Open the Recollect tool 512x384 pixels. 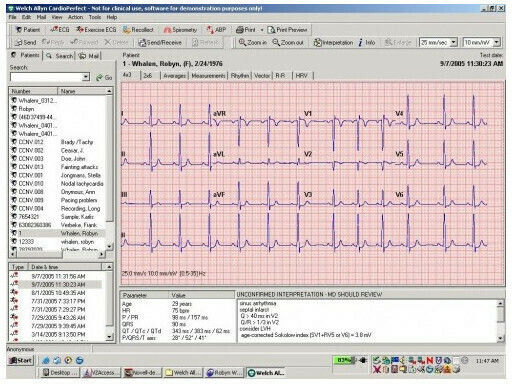tap(138, 30)
